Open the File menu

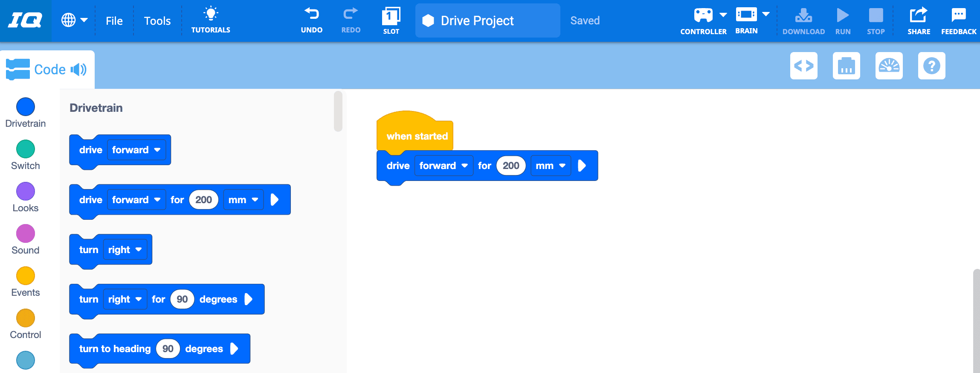tap(114, 21)
